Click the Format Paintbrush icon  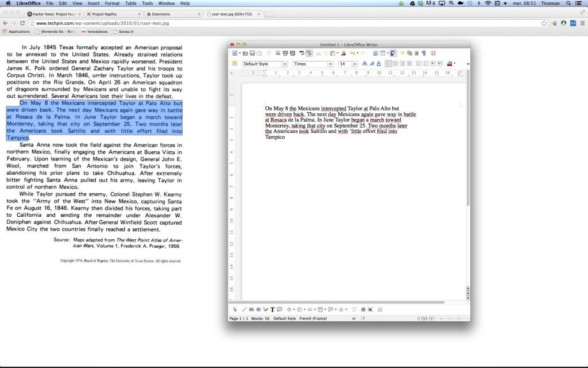click(x=342, y=53)
